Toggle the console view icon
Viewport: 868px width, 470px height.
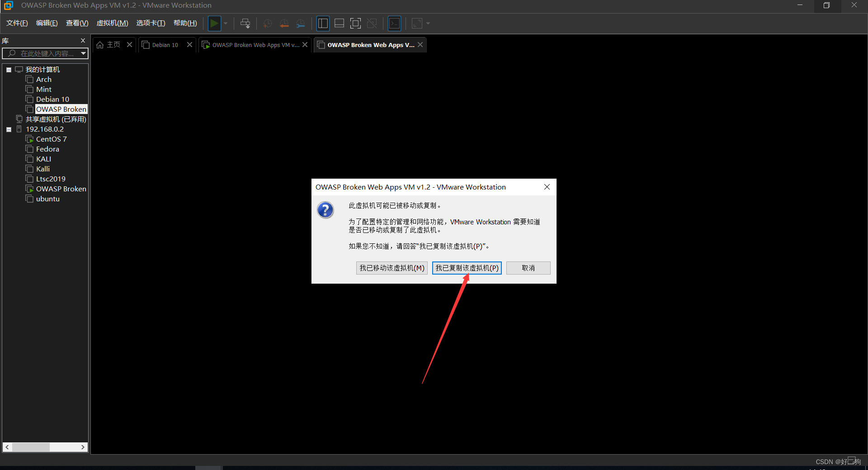point(394,23)
